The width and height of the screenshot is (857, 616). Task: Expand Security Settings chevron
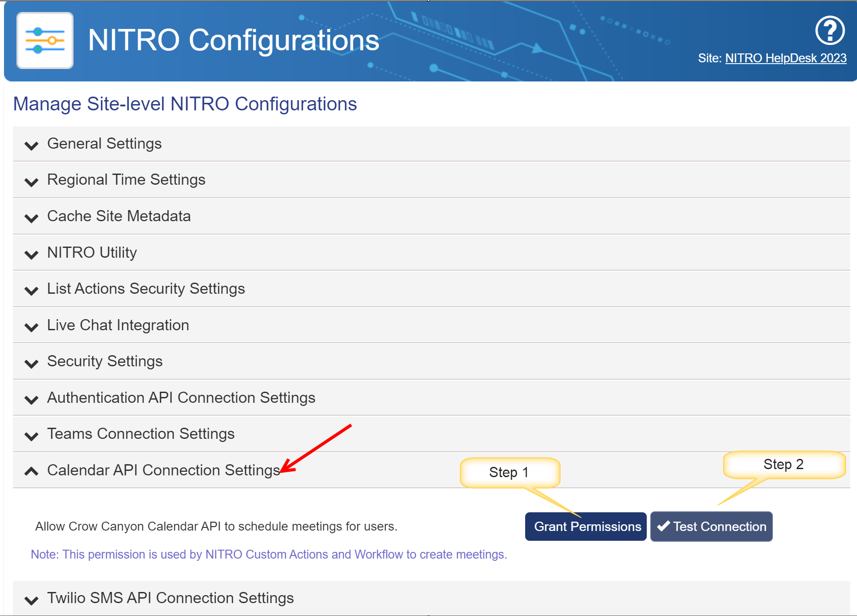pos(31,364)
